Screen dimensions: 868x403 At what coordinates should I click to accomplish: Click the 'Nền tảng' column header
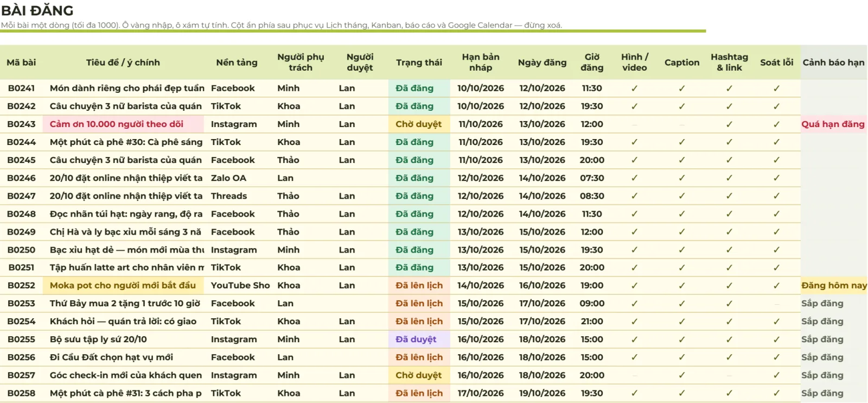click(x=237, y=62)
